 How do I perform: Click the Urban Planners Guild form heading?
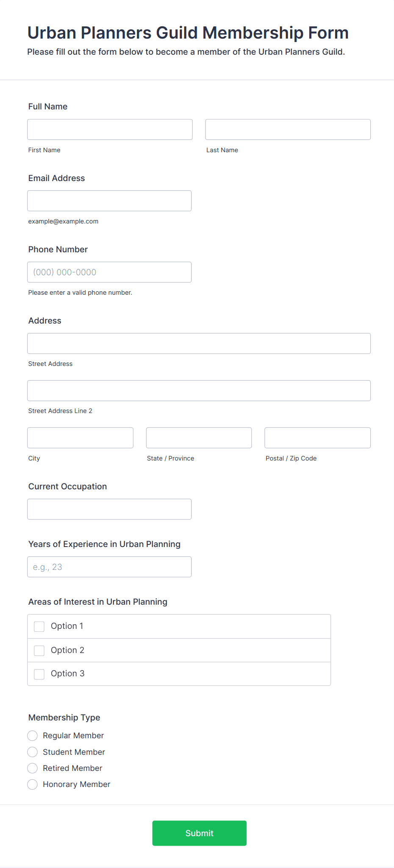pos(188,32)
